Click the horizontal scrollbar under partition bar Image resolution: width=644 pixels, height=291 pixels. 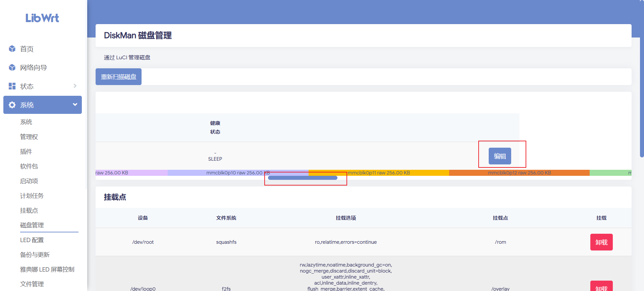click(303, 178)
